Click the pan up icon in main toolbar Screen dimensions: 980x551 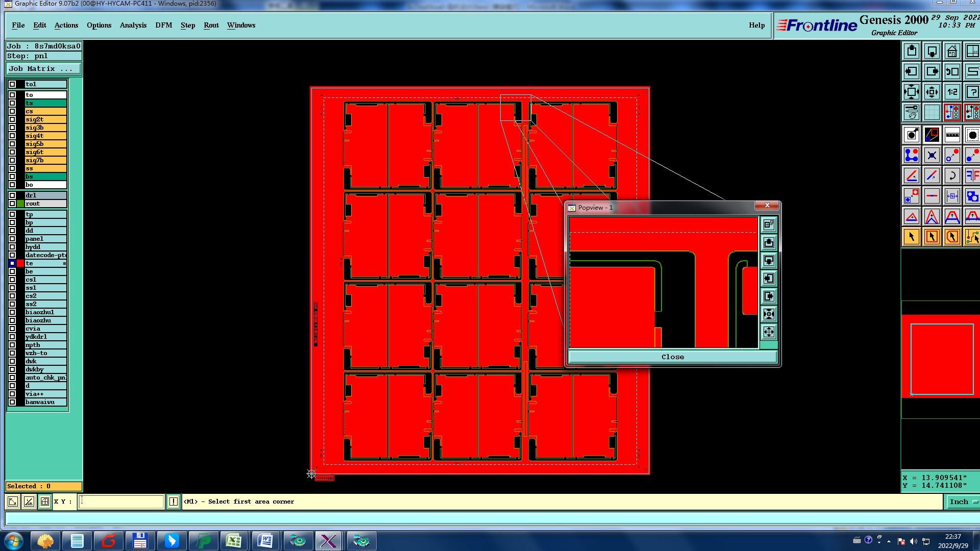pos(912,52)
